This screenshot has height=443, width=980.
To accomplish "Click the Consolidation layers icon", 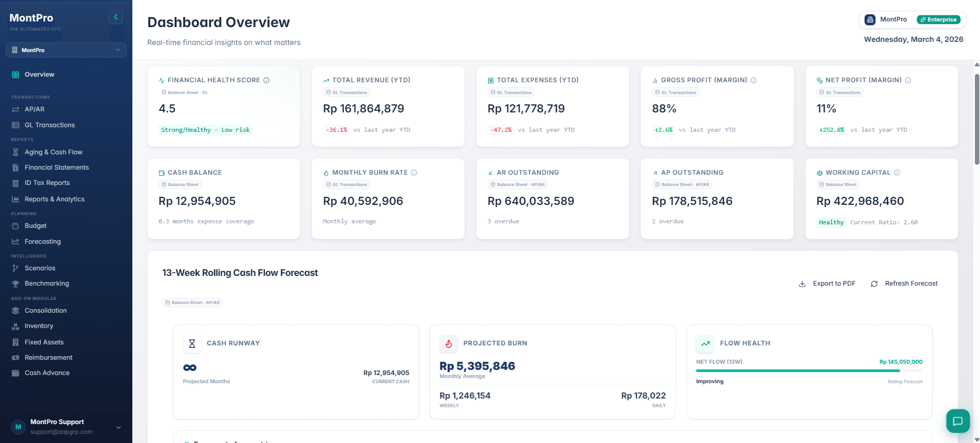I will point(15,311).
